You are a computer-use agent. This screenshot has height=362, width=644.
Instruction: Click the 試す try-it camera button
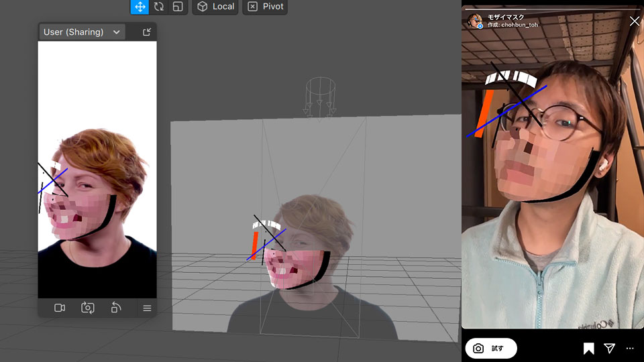[x=490, y=349]
